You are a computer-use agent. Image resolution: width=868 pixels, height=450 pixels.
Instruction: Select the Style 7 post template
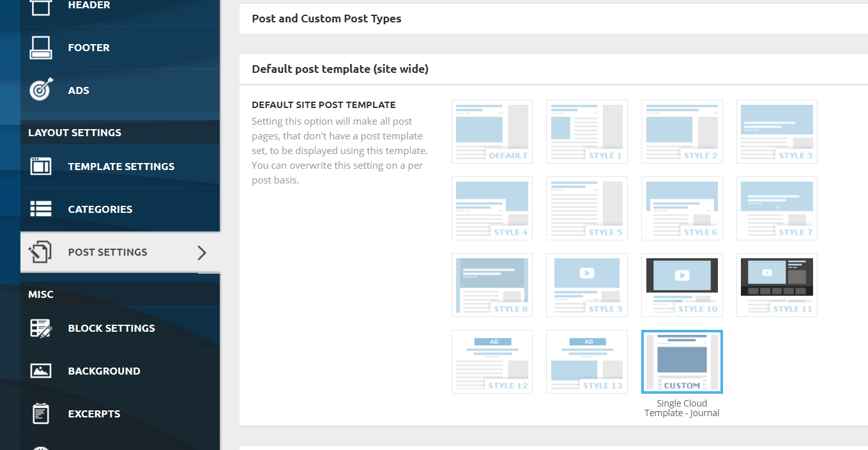[777, 208]
